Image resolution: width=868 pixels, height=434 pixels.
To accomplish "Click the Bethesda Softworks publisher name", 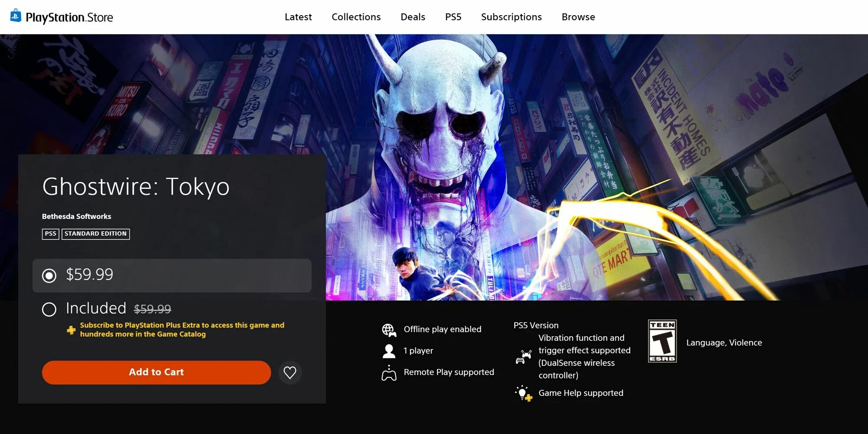I will click(x=76, y=216).
